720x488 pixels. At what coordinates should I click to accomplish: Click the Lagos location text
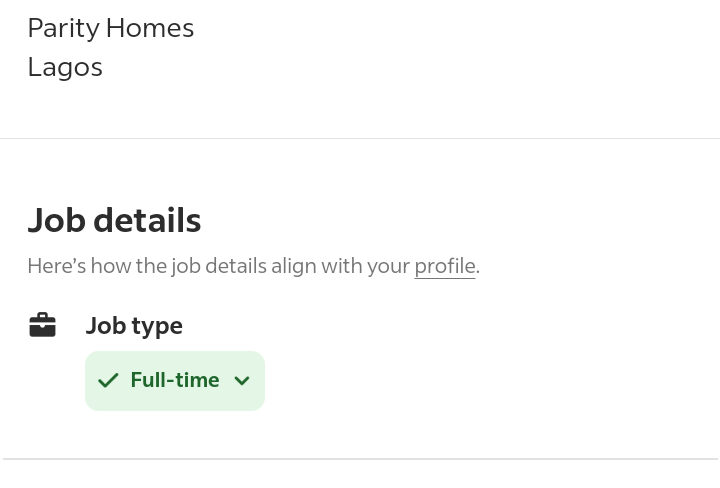coord(65,68)
